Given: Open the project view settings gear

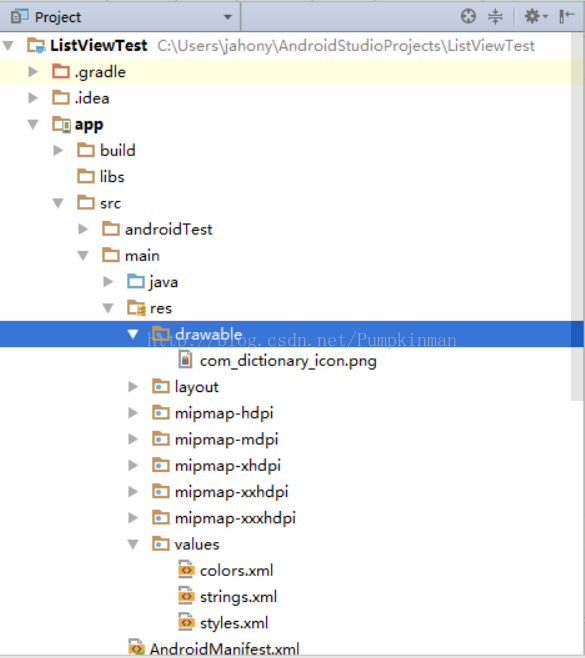Looking at the screenshot, I should [535, 17].
